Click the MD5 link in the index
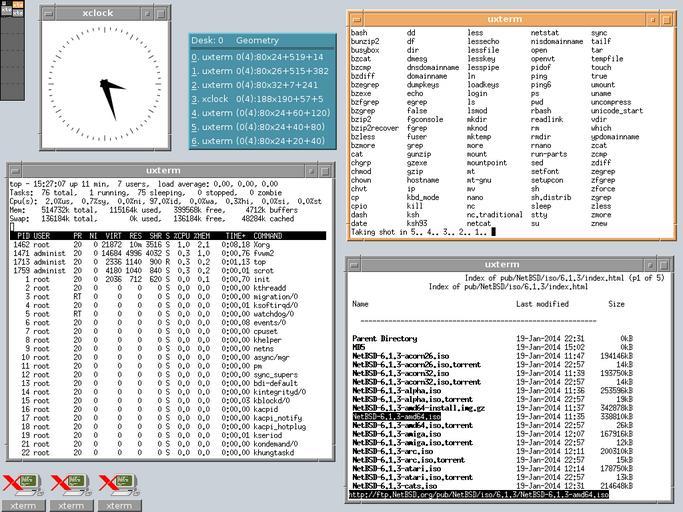 coord(359,346)
